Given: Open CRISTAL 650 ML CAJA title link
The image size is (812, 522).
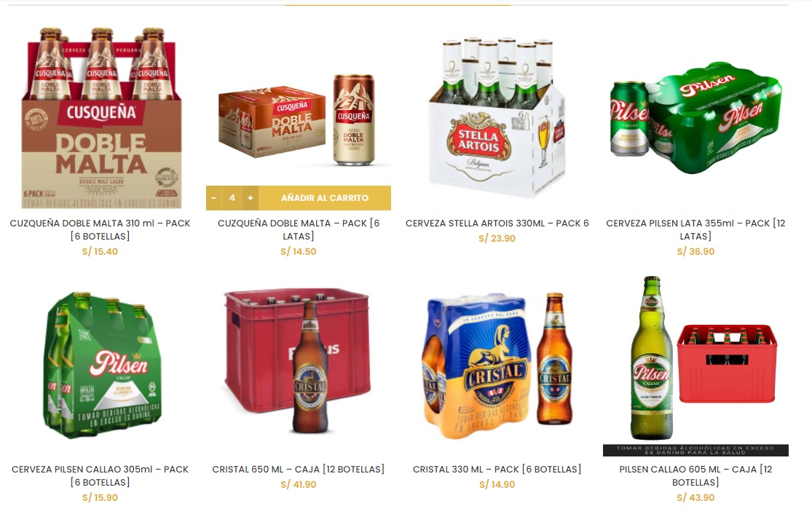Looking at the screenshot, I should pyautogui.click(x=299, y=469).
